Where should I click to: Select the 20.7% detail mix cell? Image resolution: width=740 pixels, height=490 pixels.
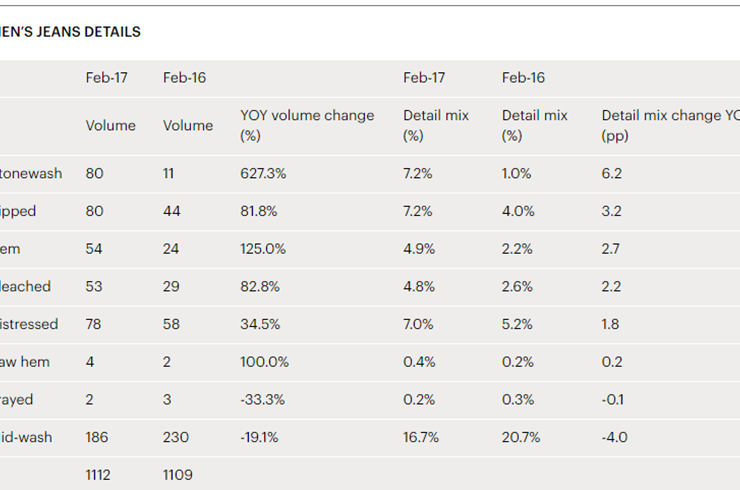coord(518,437)
